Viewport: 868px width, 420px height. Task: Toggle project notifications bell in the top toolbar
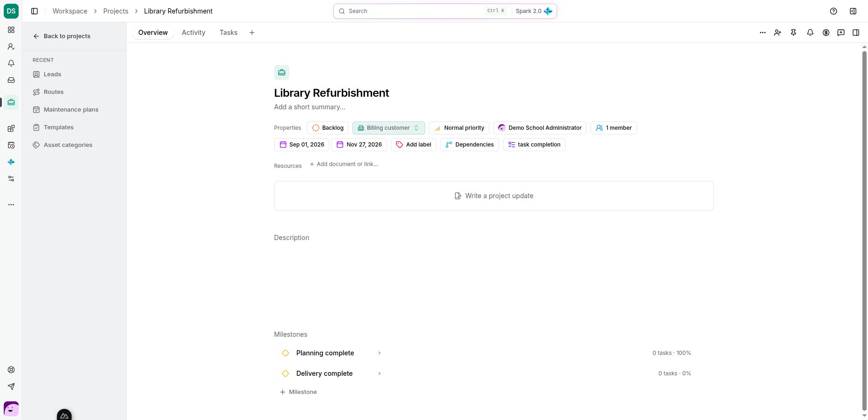click(x=810, y=33)
